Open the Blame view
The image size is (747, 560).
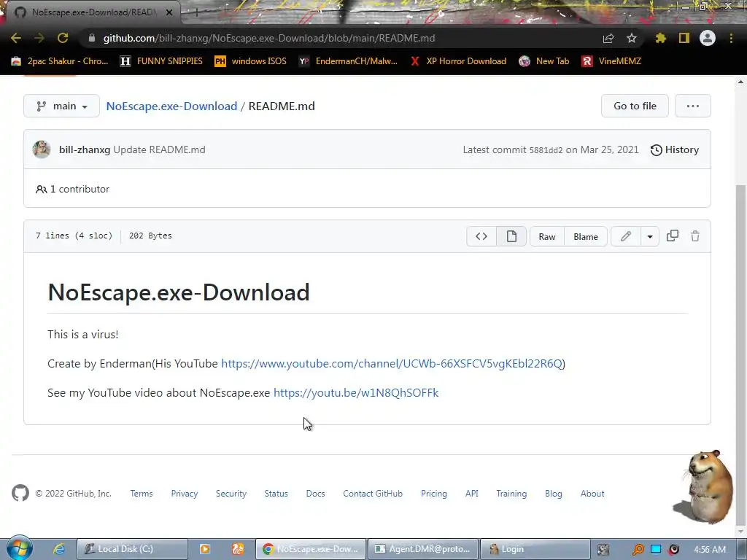pos(586,237)
